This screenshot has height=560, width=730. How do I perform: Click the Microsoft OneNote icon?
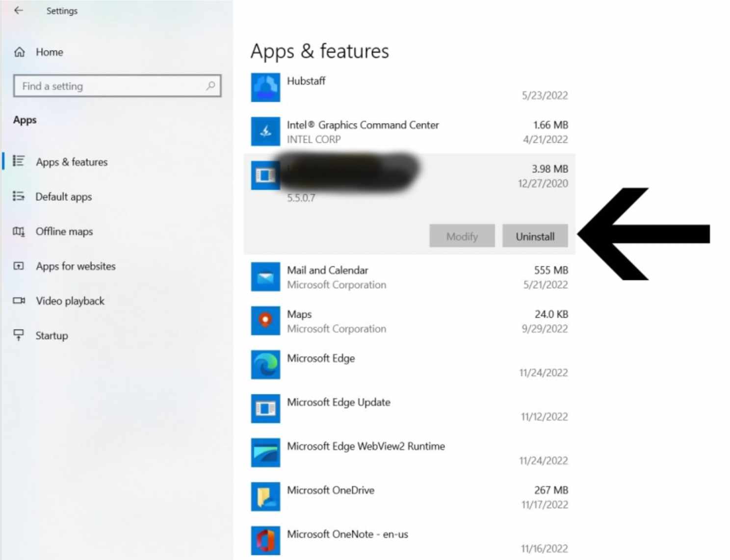tap(265, 540)
